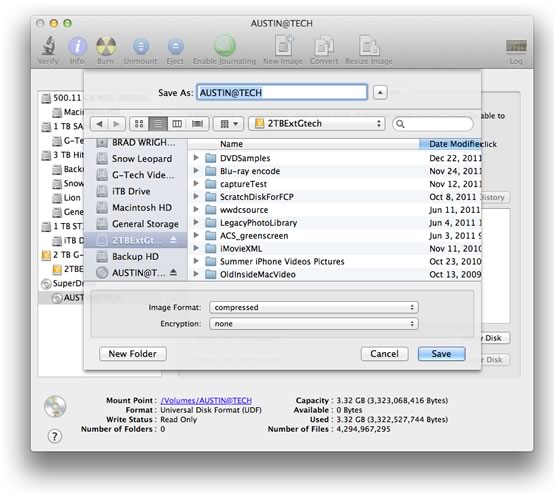Click the Save button

[441, 354]
